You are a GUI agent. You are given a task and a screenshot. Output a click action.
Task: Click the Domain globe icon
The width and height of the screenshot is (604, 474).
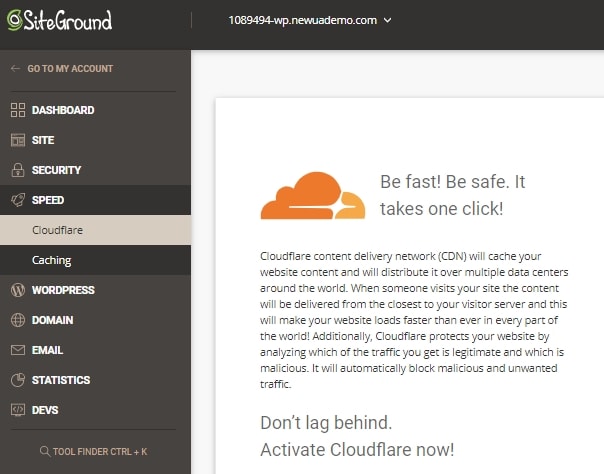coord(18,320)
